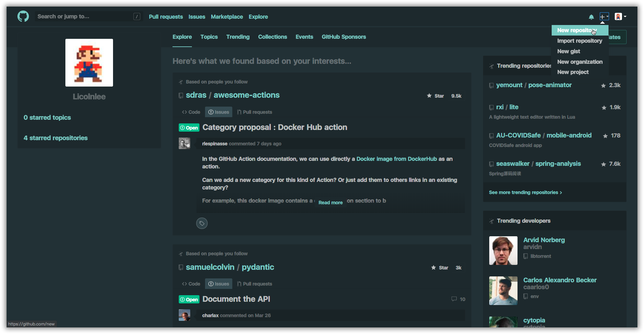Switch to the Trending tab
This screenshot has height=334, width=644.
pyautogui.click(x=238, y=37)
